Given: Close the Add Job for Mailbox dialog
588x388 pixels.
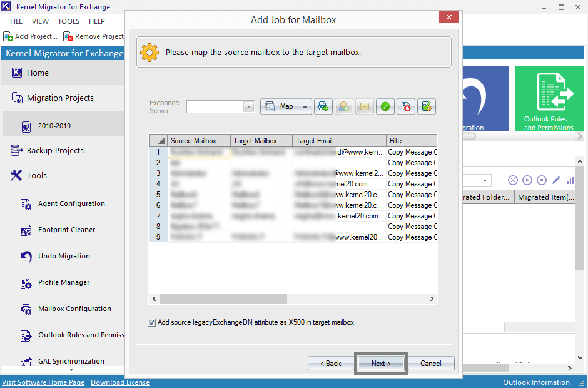Looking at the screenshot, I should tap(449, 17).
